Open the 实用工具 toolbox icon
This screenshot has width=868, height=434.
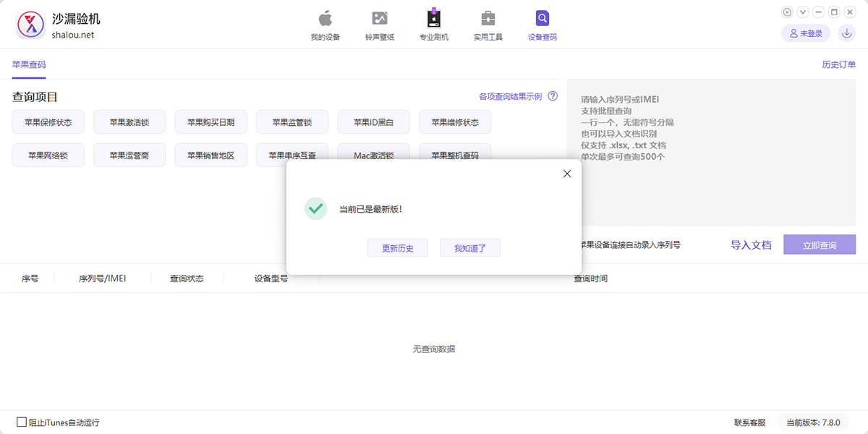point(488,25)
